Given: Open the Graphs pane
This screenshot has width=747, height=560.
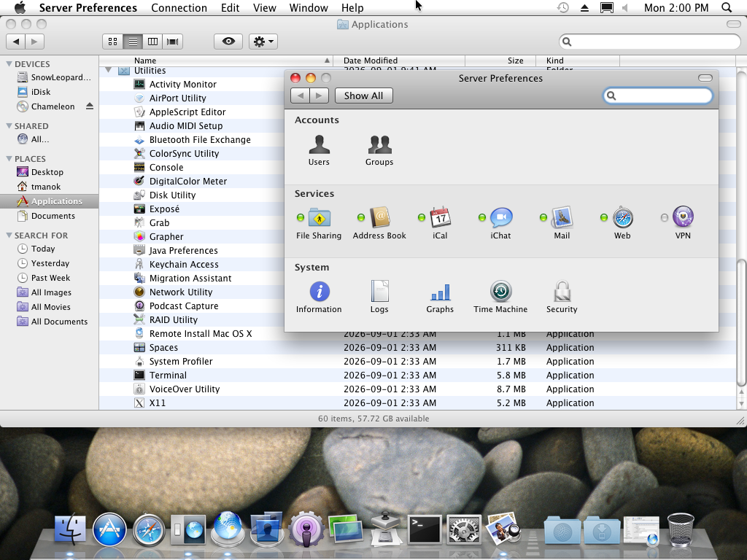Looking at the screenshot, I should (x=440, y=297).
